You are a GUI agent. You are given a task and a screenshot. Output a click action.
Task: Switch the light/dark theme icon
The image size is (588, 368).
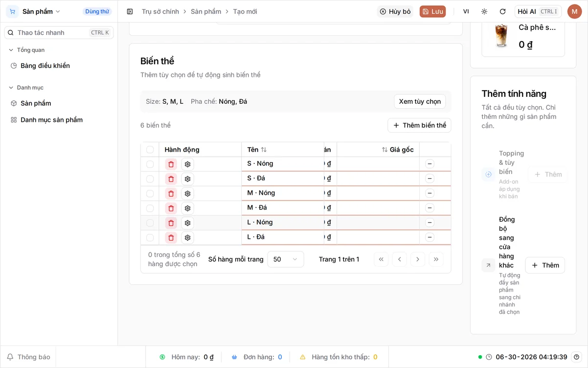(x=484, y=11)
